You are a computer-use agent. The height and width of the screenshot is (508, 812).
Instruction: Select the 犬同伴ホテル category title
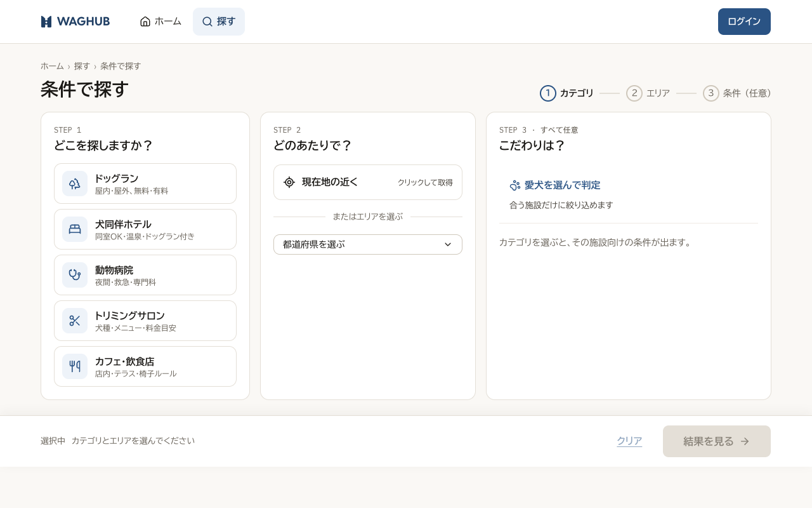tap(123, 224)
